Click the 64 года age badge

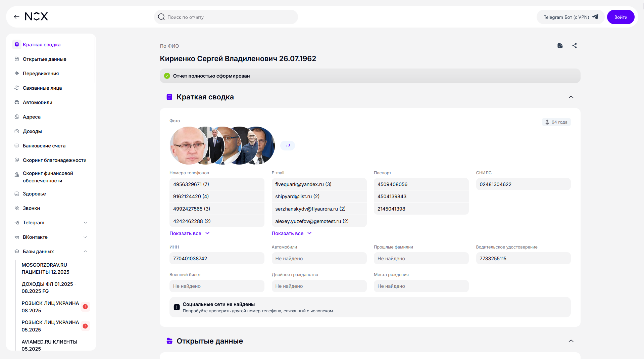tap(556, 122)
